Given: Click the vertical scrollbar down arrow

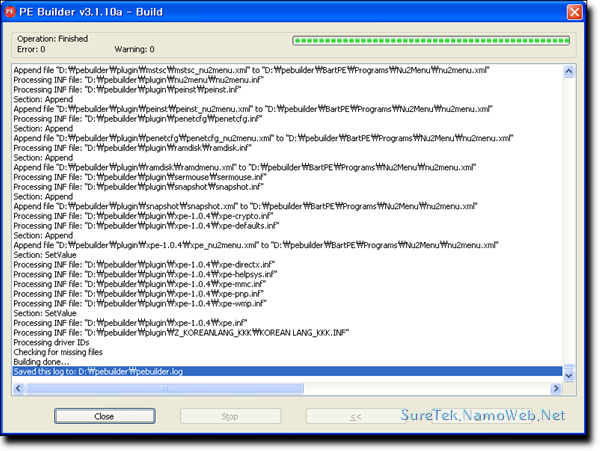Looking at the screenshot, I should (x=569, y=375).
